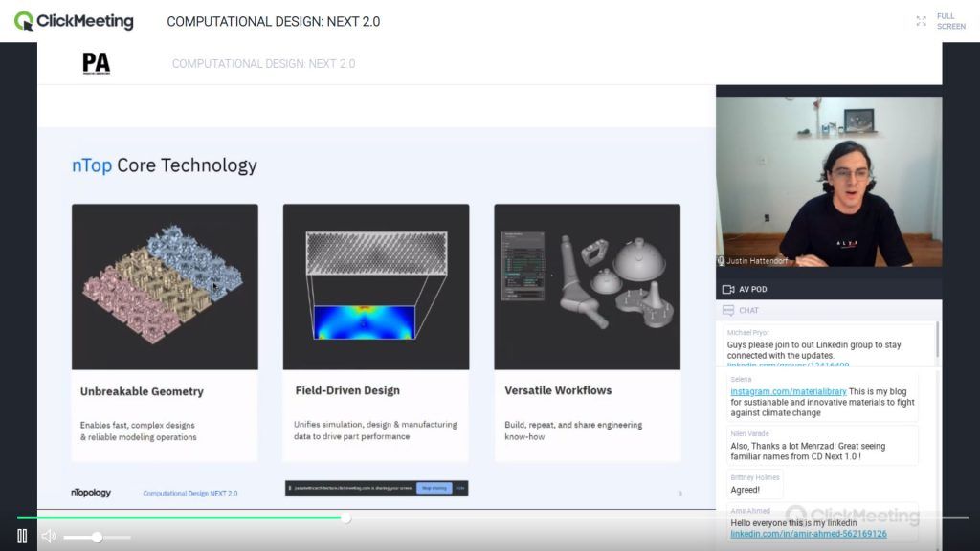
Task: Click the Versatile Workflows parts image
Action: (588, 287)
